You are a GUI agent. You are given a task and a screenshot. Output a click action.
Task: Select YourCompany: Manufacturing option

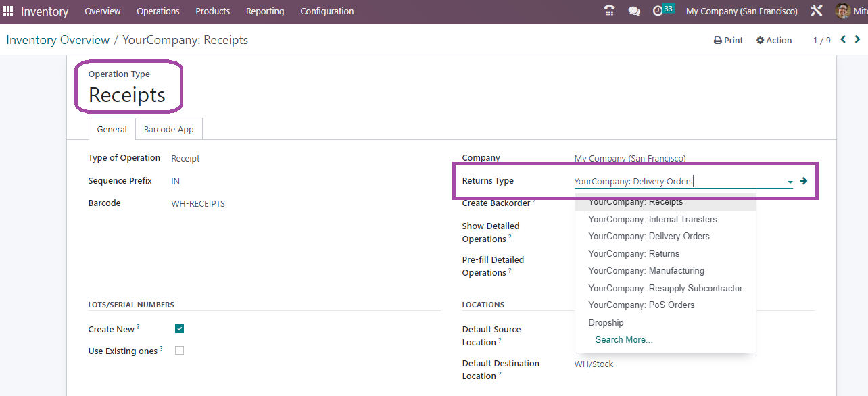click(665, 270)
